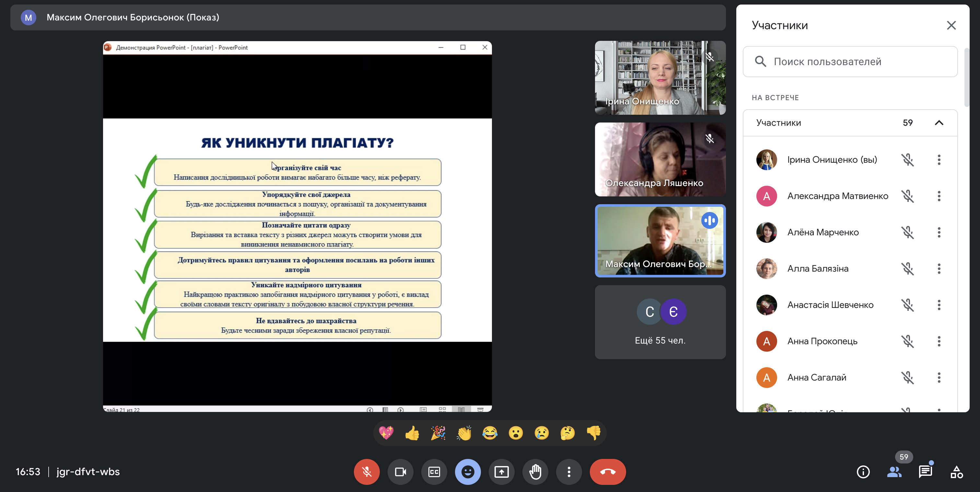Mute Александра Матвиенко's microphone icon

pos(907,196)
